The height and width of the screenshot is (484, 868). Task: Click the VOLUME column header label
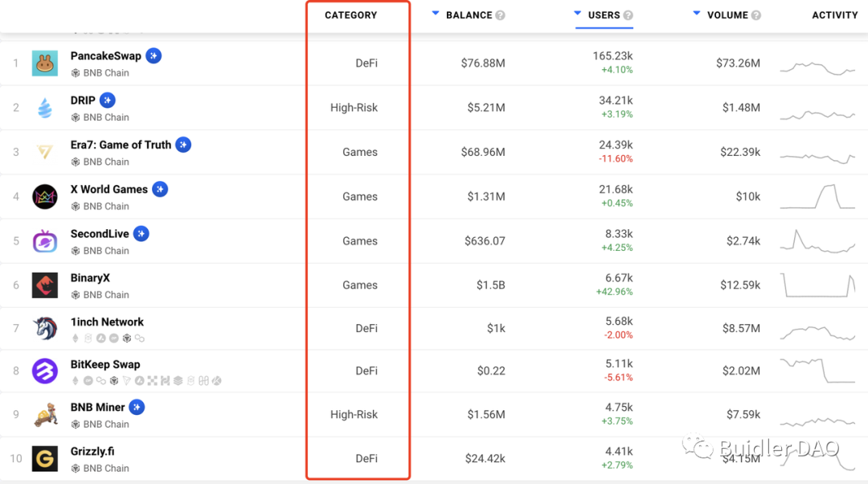coord(727,15)
